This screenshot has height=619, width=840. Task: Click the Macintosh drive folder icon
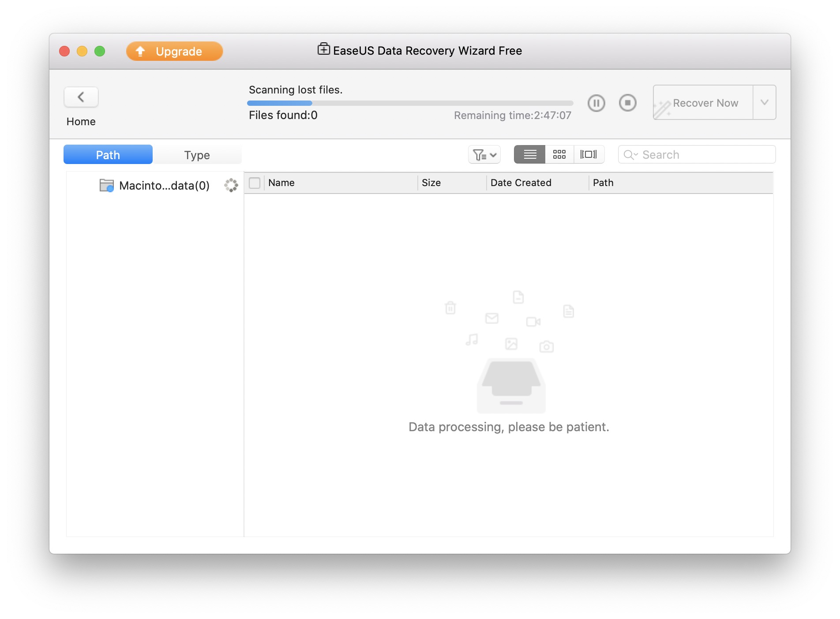click(107, 185)
